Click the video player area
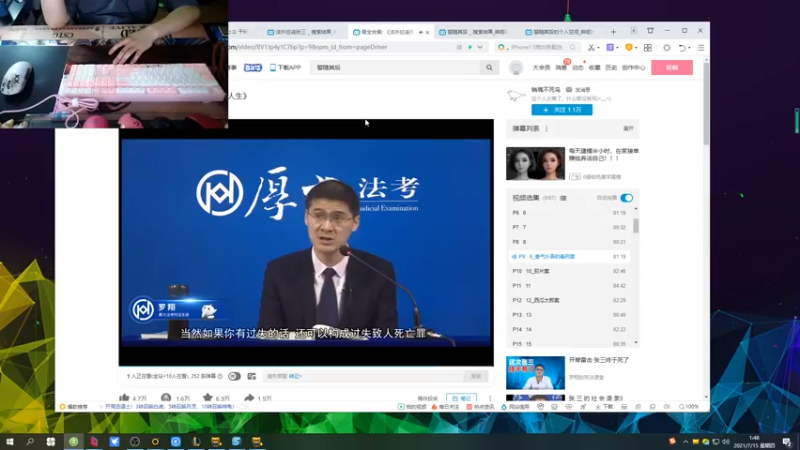Screen dimensions: 800x450 coord(306,243)
